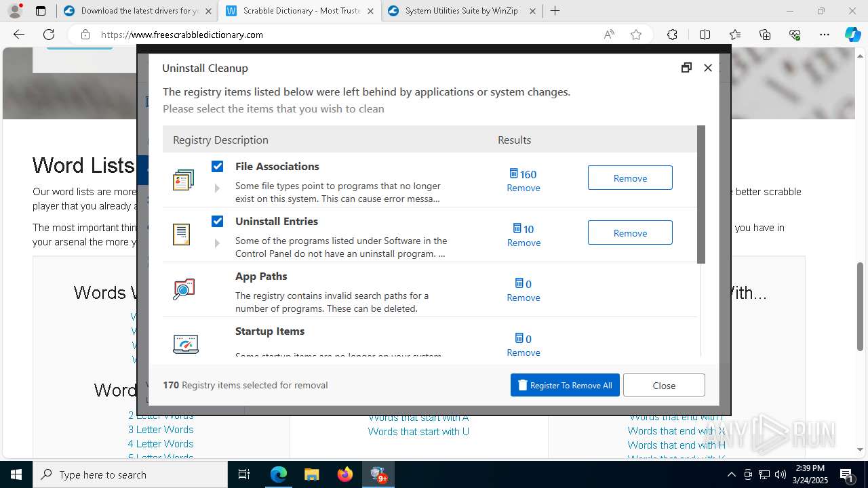Viewport: 868px width, 488px height.
Task: Open browser Extensions icon
Action: click(672, 35)
